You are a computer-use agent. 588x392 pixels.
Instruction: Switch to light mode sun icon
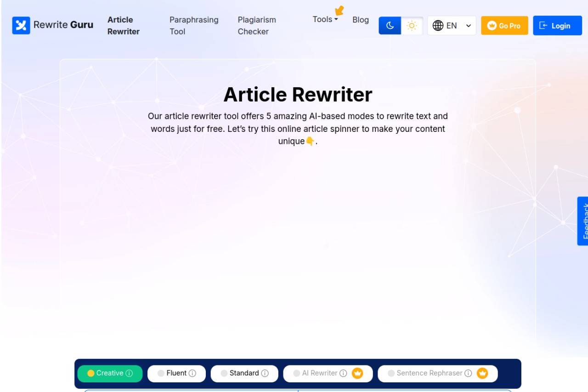point(412,26)
